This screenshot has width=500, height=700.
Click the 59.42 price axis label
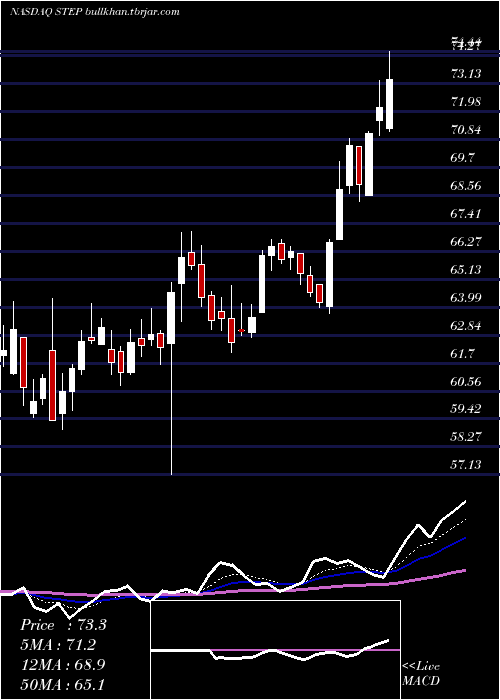[x=467, y=409]
